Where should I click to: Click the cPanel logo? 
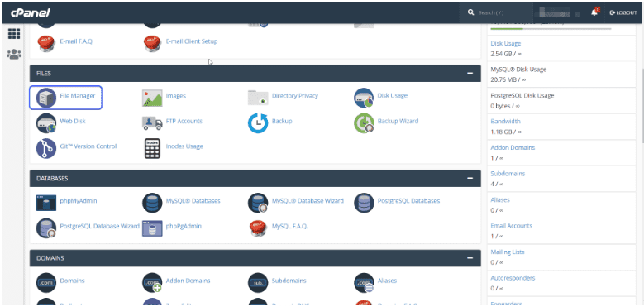click(x=30, y=12)
